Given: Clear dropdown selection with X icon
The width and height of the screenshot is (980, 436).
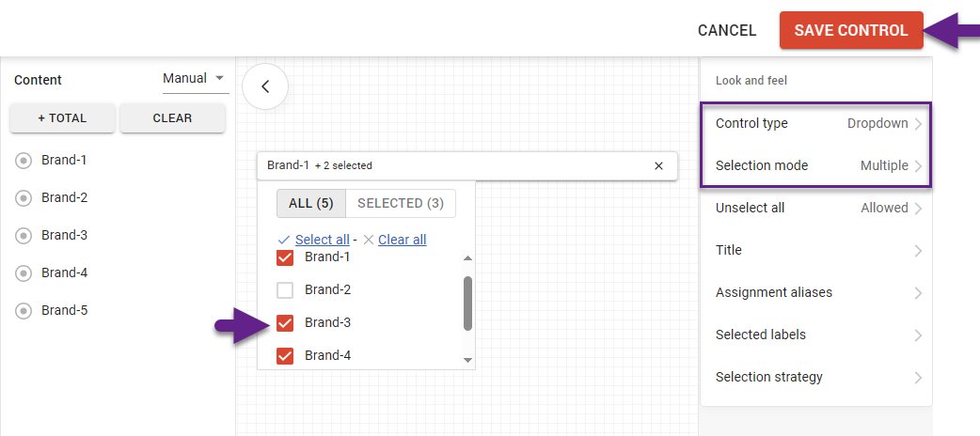Looking at the screenshot, I should point(658,165).
